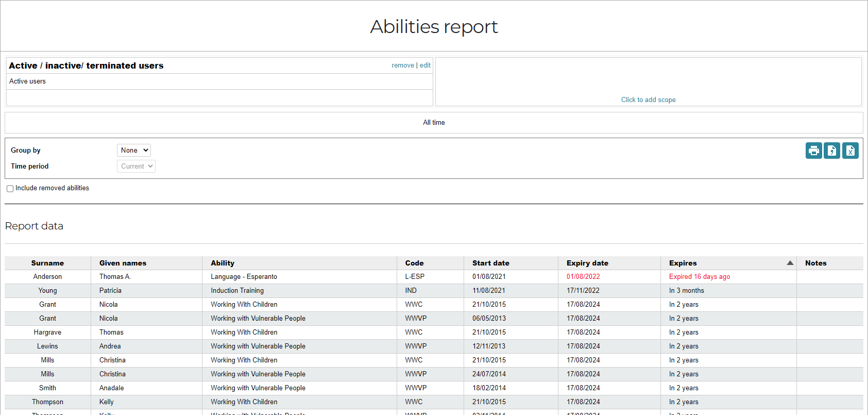Click 'Active / inactive/ terminated users' heading
This screenshot has height=415, width=868.
[x=86, y=65]
